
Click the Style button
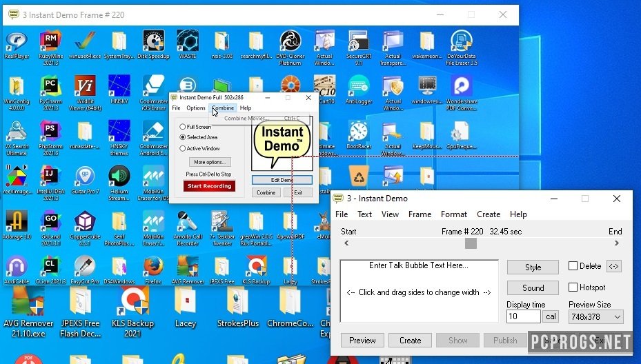click(x=533, y=267)
